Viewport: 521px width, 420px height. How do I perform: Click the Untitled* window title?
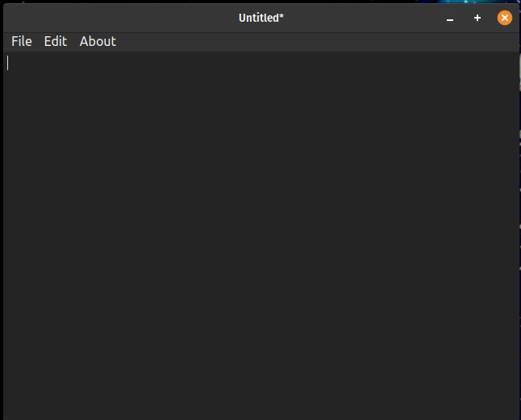click(261, 18)
